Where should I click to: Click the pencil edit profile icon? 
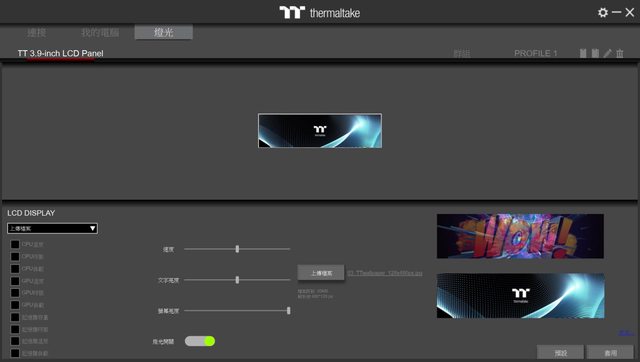click(x=607, y=53)
